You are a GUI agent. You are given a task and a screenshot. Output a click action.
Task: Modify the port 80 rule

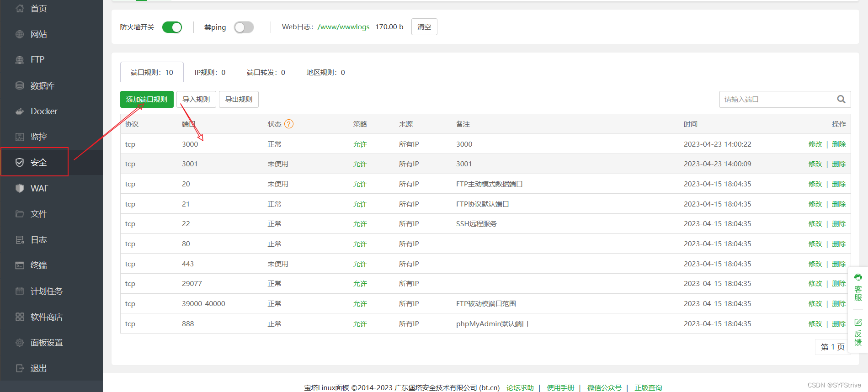point(815,244)
